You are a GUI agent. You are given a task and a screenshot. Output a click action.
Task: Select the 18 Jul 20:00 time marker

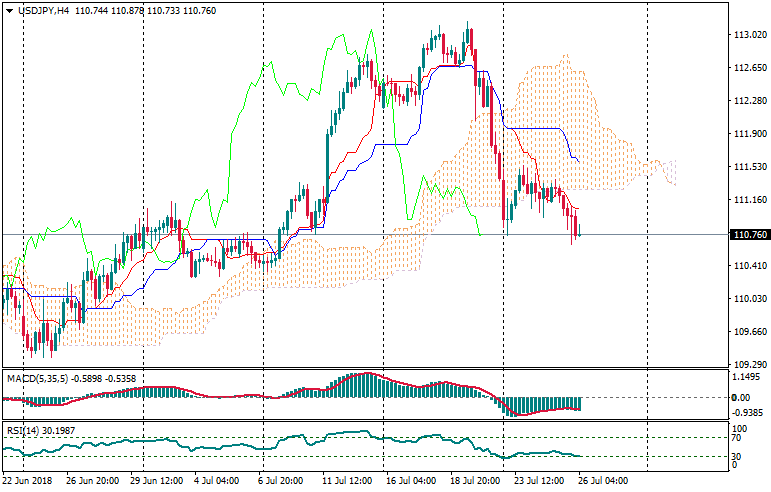(476, 481)
